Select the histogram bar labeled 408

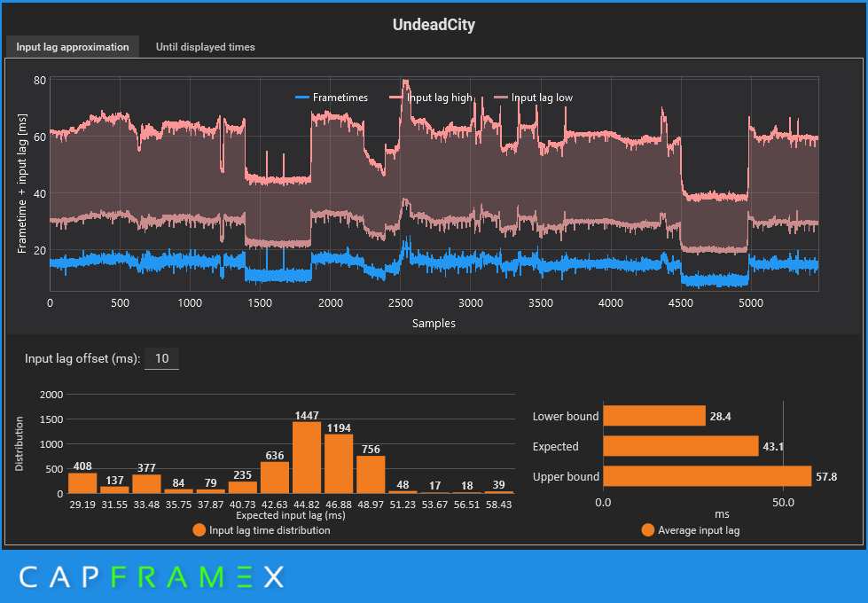point(82,482)
